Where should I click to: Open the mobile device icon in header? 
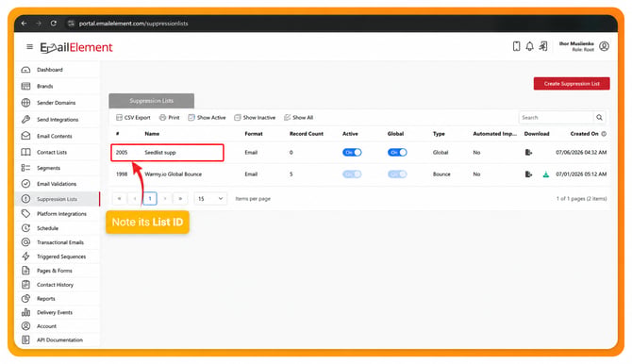tap(516, 46)
